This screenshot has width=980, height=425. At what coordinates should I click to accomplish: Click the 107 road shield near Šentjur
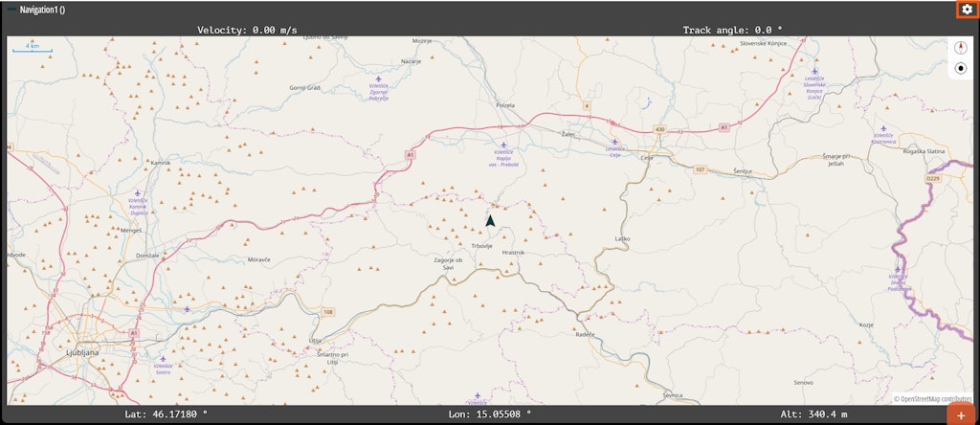[700, 169]
